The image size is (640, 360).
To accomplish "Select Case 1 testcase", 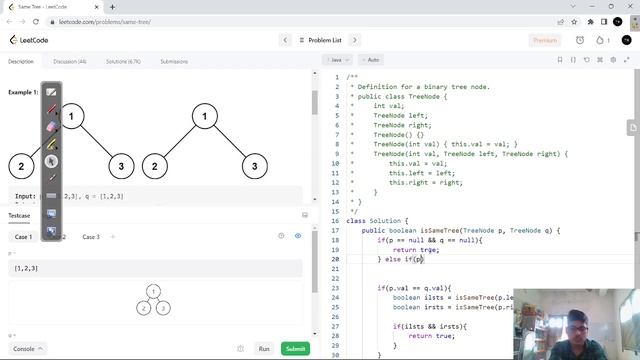I will pyautogui.click(x=23, y=237).
